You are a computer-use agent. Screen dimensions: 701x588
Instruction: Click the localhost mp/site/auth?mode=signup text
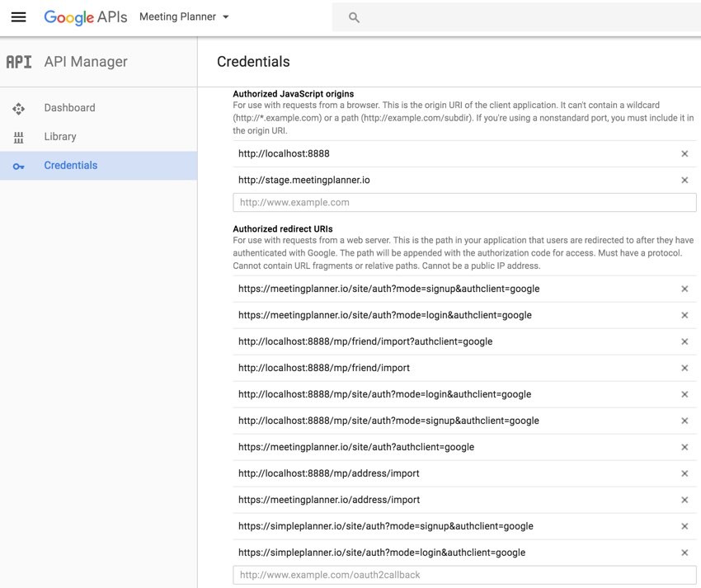click(x=389, y=421)
